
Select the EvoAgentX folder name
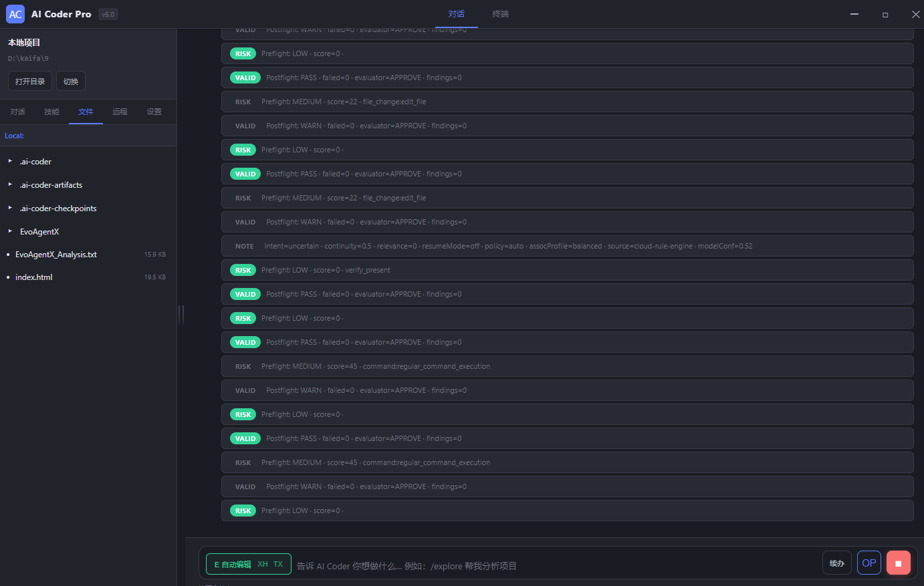39,232
